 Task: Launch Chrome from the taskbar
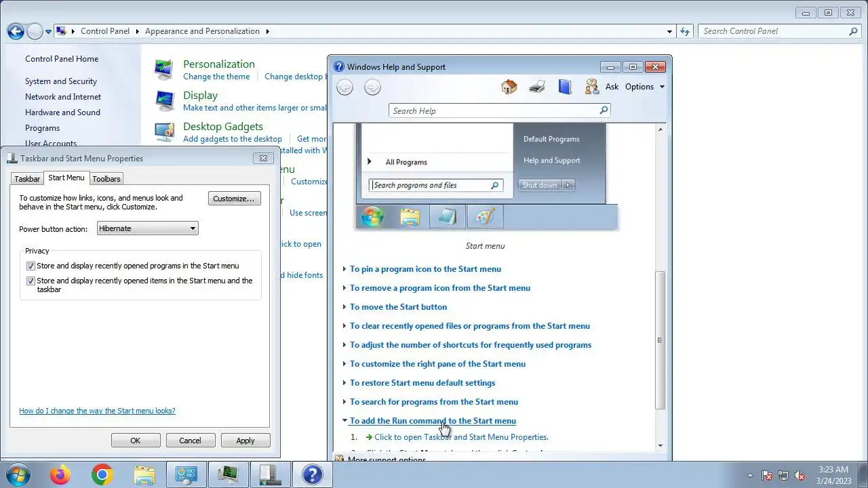click(x=102, y=474)
